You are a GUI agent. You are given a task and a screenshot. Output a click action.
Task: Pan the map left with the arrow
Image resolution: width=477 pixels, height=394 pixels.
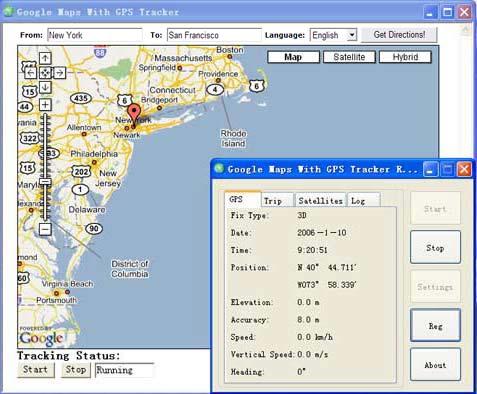pyautogui.click(x=30, y=73)
